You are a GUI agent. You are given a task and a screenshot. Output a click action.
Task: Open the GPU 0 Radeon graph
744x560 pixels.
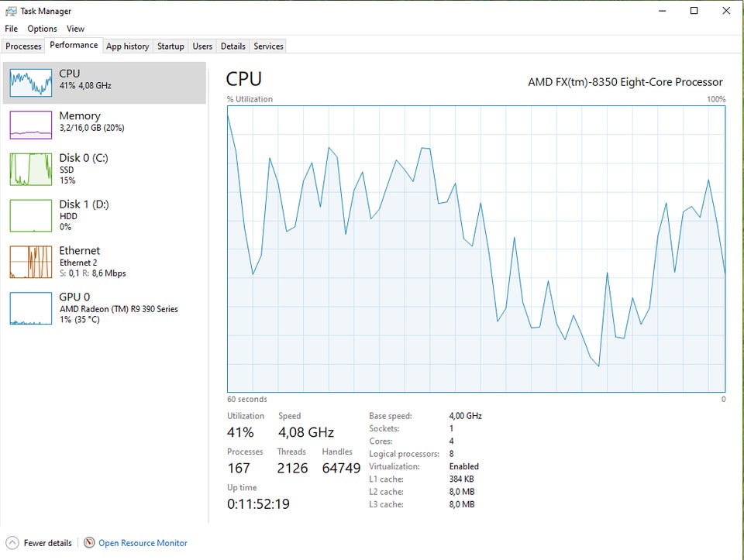pyautogui.click(x=31, y=308)
